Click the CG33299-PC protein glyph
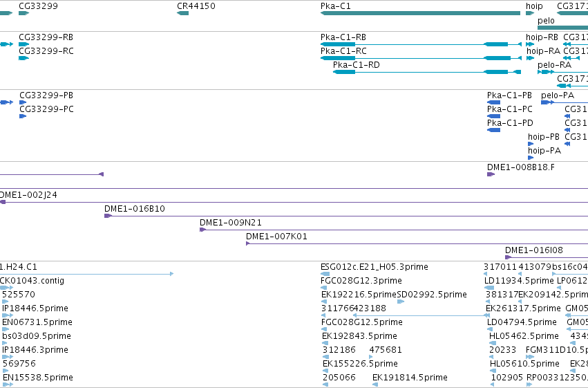The image size is (588, 388). [x=23, y=116]
